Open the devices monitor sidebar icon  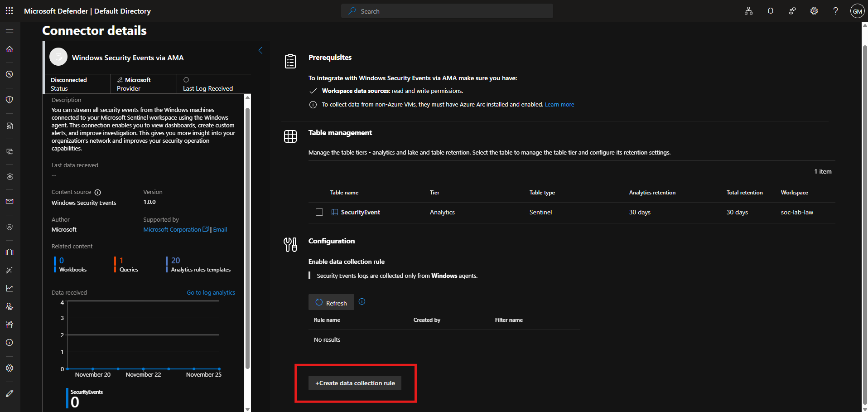coord(10,151)
